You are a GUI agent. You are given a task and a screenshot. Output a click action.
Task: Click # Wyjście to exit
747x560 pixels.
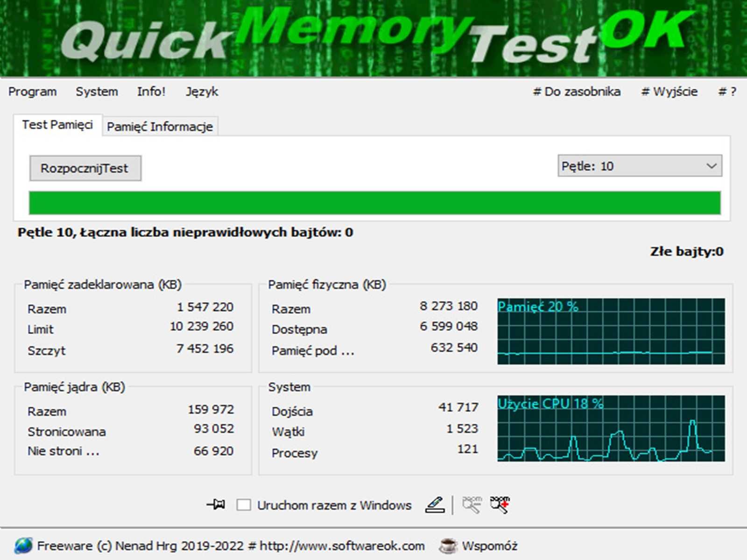coord(669,91)
